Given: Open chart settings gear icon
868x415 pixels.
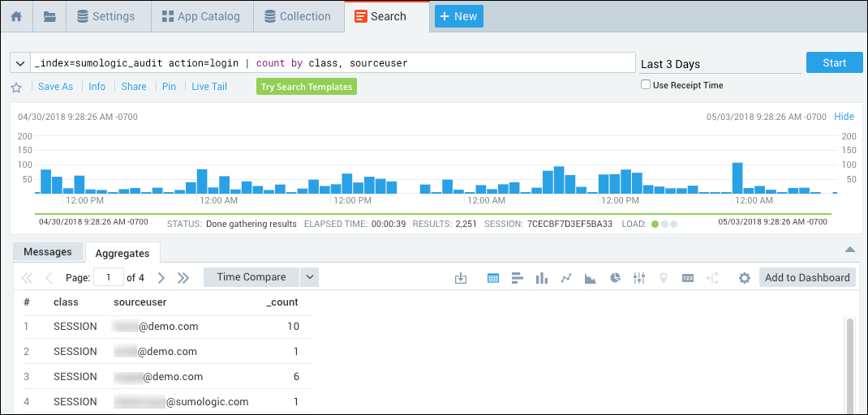Looking at the screenshot, I should click(744, 278).
